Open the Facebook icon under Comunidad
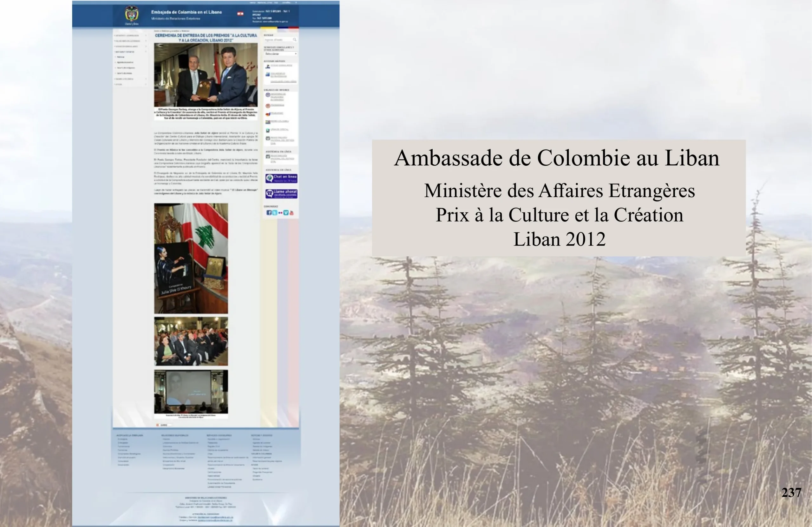Viewport: 812px width, 527px height. pyautogui.click(x=269, y=213)
